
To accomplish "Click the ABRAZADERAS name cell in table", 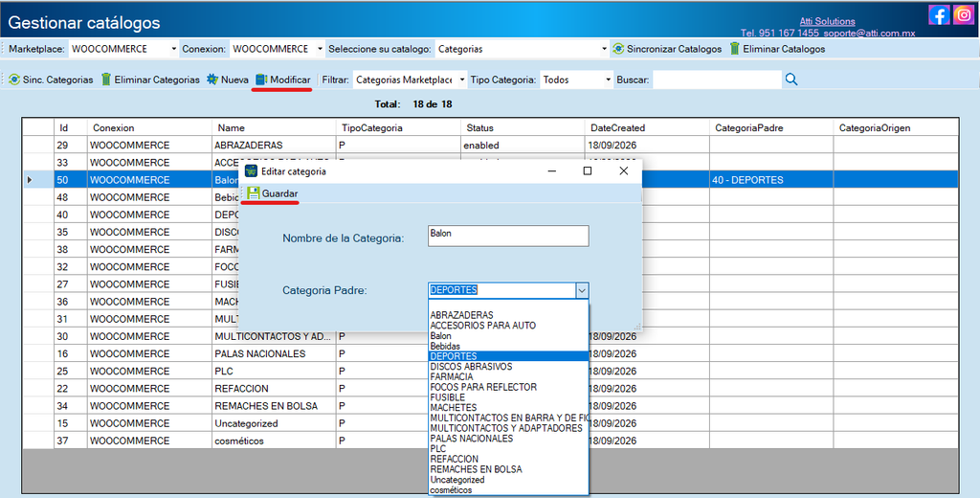I will coord(274,146).
